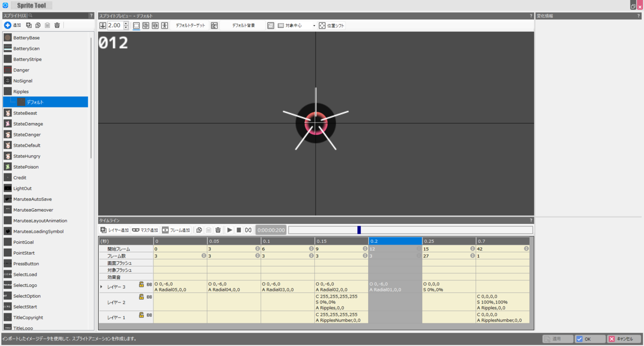Open help for the timeline panel
The width and height of the screenshot is (644, 346).
pyautogui.click(x=531, y=220)
